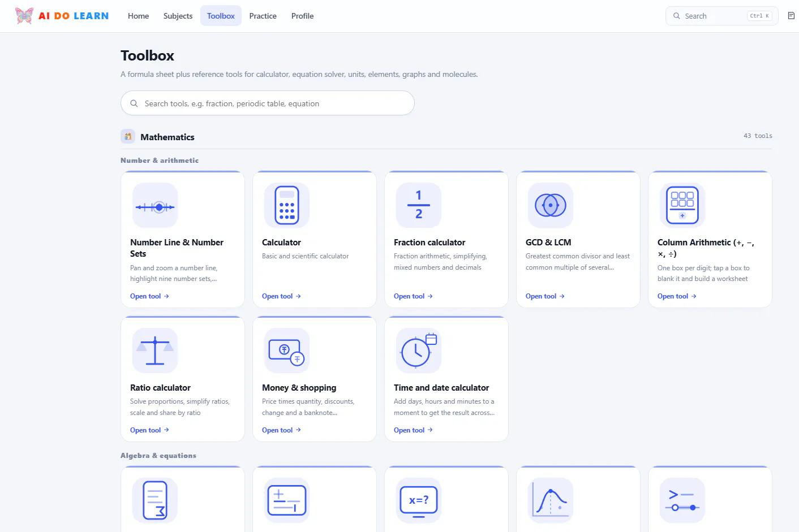799x532 pixels.
Task: Click the GCD & LCM title
Action: pos(548,243)
